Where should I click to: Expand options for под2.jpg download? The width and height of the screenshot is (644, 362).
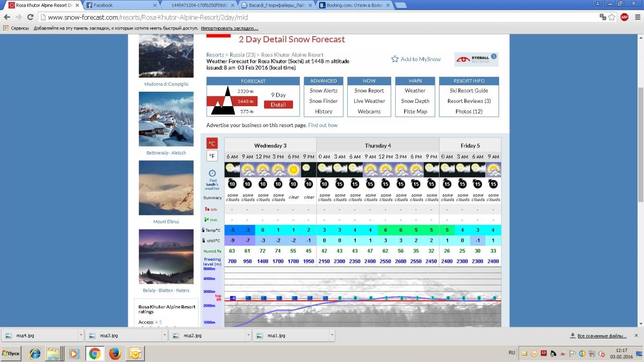[x=248, y=336]
